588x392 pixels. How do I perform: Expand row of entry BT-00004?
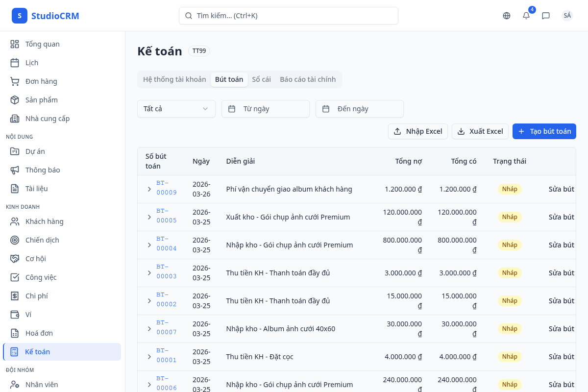click(x=149, y=245)
